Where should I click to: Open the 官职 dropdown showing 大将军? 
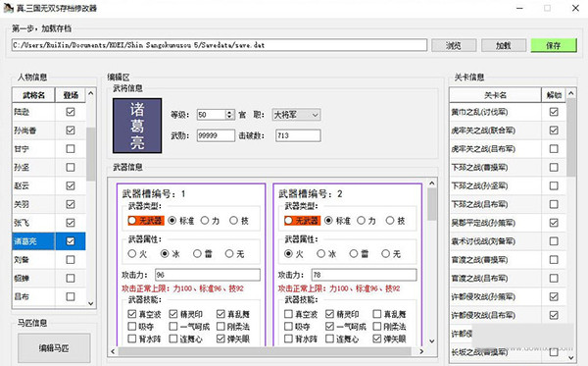tap(296, 115)
